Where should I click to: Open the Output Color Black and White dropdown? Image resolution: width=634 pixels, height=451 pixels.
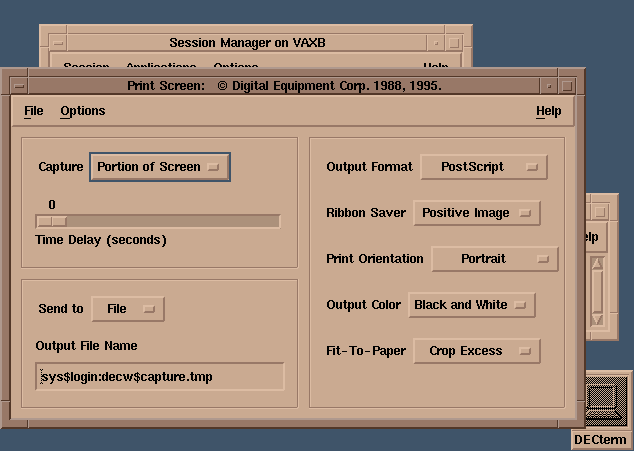[471, 305]
